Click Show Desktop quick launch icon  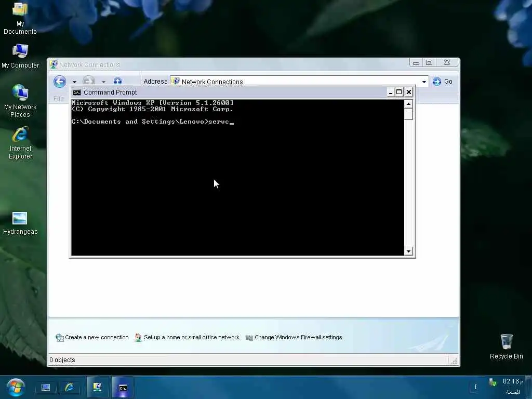click(46, 388)
